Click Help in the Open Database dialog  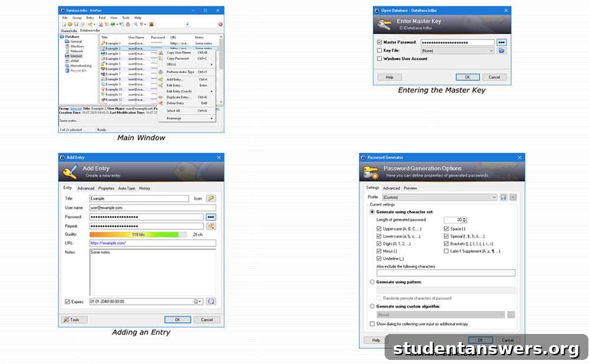pos(389,77)
